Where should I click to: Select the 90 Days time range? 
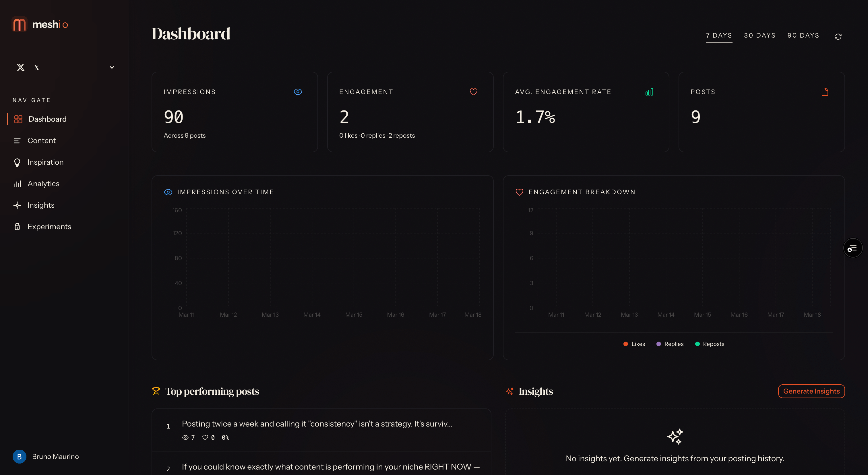[x=803, y=35]
